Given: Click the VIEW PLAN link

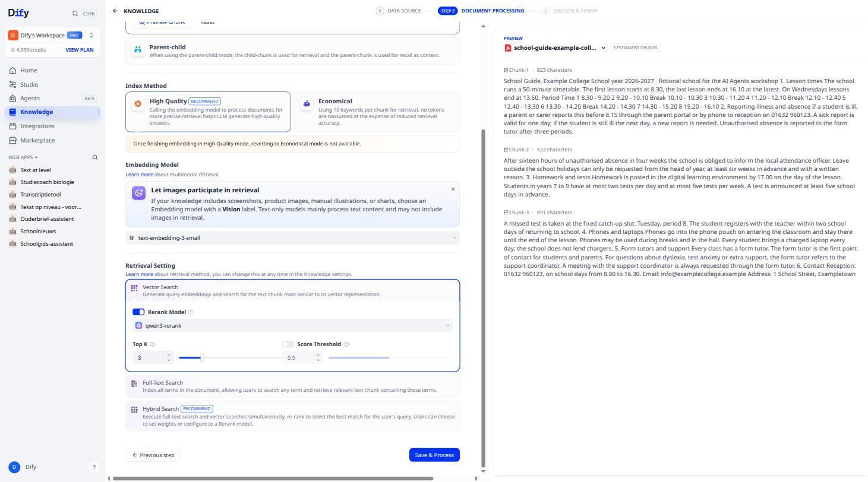Looking at the screenshot, I should pos(80,50).
